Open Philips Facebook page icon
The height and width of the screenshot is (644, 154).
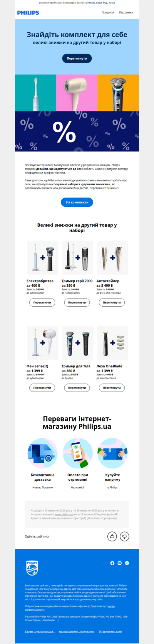112,563
